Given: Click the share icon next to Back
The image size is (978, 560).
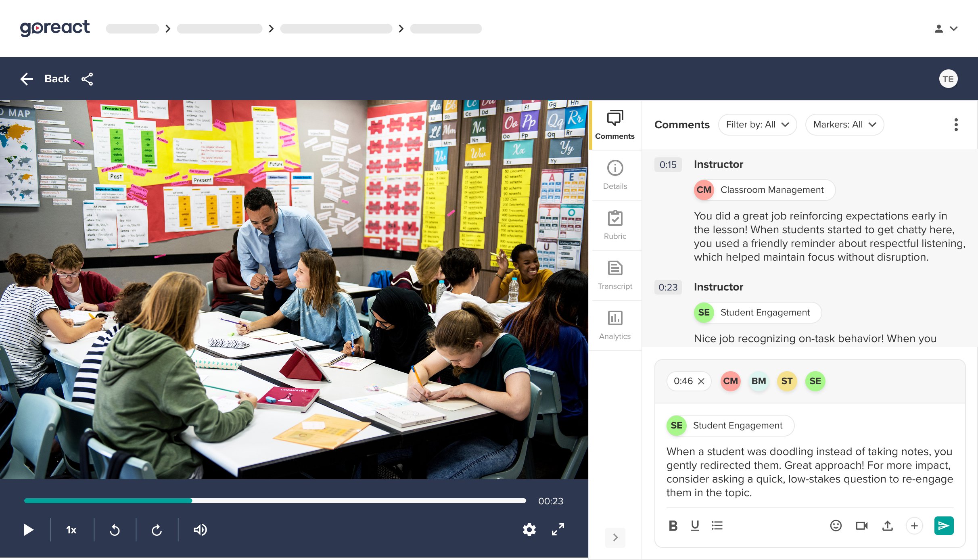Looking at the screenshot, I should tap(87, 79).
